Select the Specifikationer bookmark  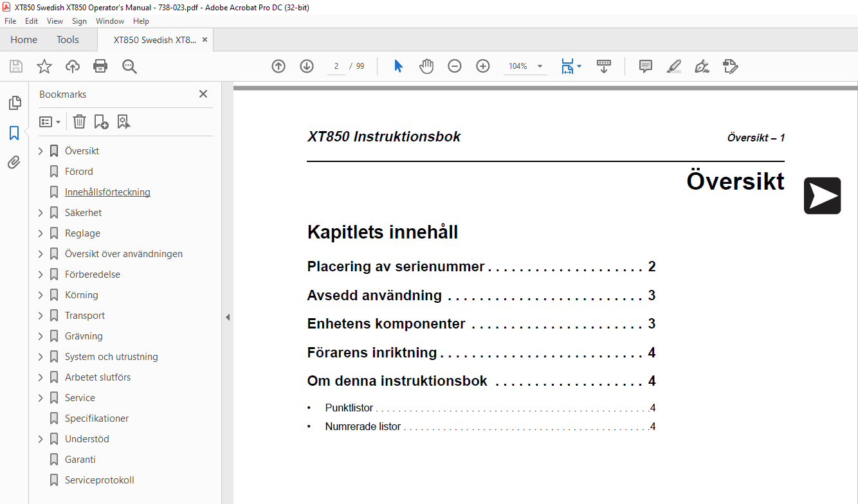pyautogui.click(x=96, y=419)
